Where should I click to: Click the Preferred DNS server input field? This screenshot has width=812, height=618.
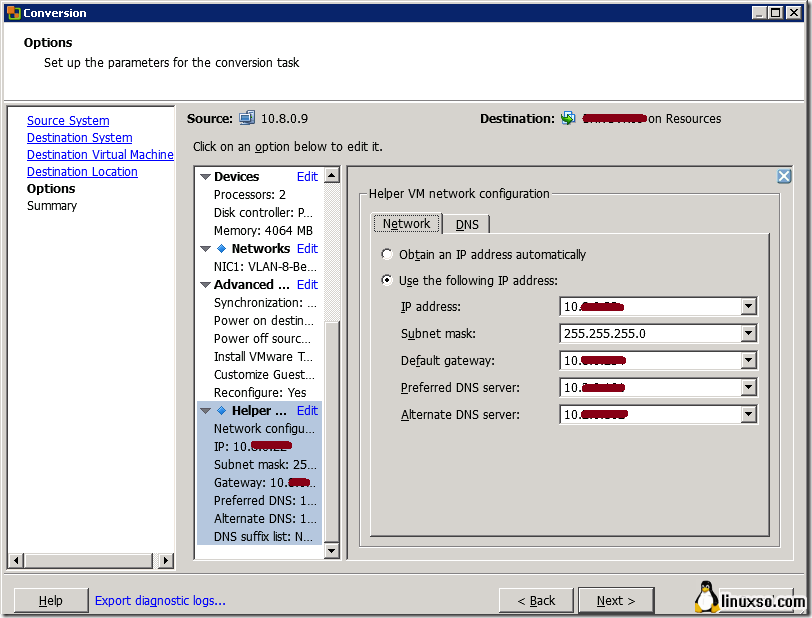point(649,388)
